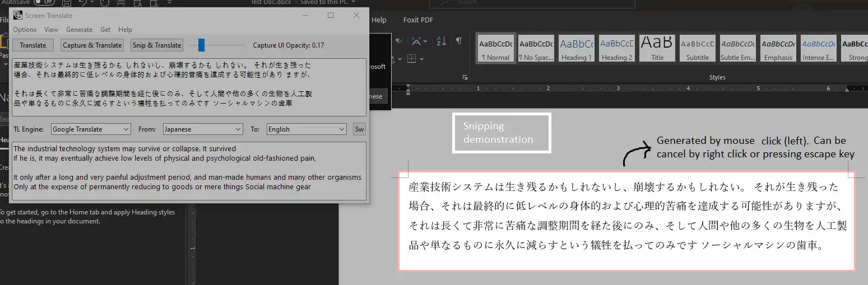Click inside the Japanese source text box

pos(189,87)
